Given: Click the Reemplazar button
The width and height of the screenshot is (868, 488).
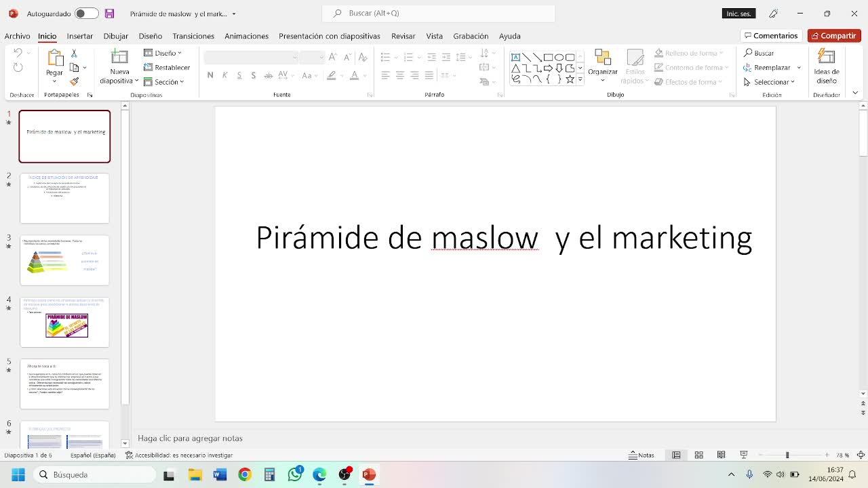Looking at the screenshot, I should 767,67.
